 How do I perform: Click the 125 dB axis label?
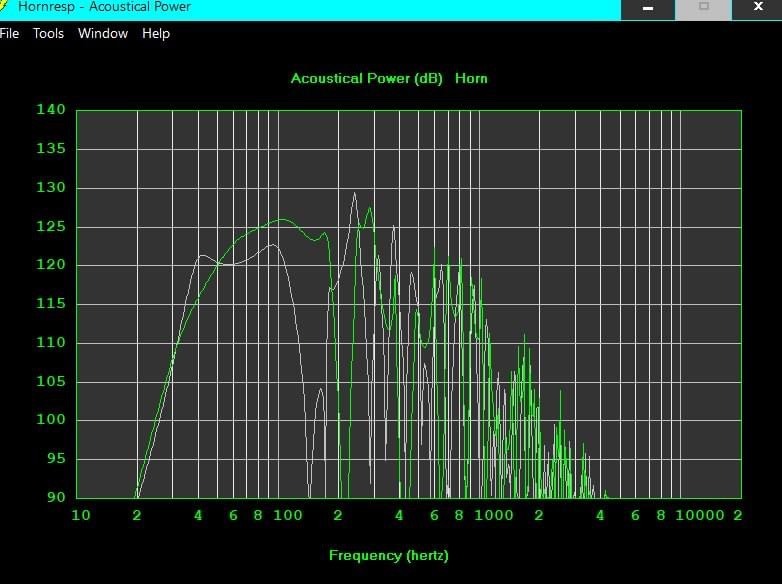(x=51, y=226)
